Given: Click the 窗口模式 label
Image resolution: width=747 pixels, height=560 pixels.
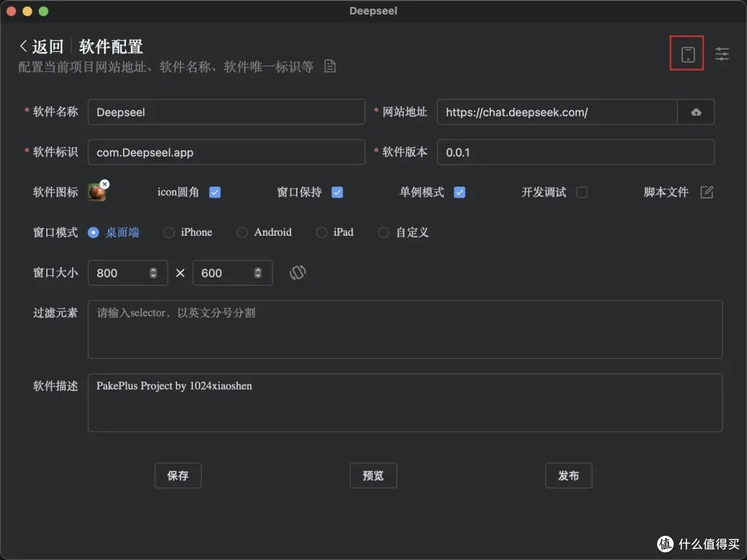Looking at the screenshot, I should pos(55,232).
